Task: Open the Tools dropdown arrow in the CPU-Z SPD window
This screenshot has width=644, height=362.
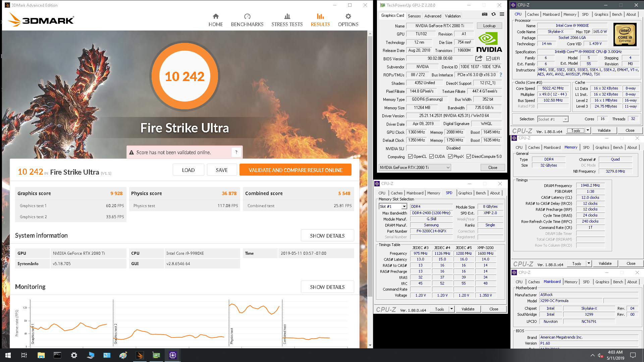Action: [x=451, y=309]
